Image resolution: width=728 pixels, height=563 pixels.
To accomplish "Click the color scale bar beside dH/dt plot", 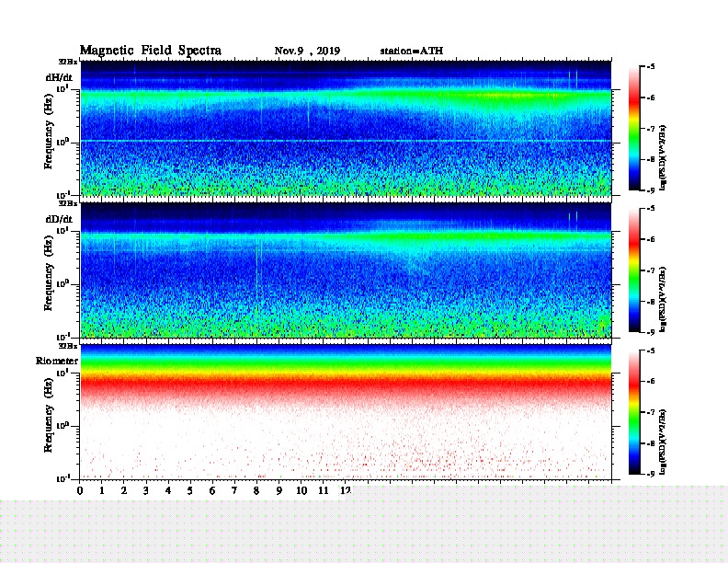I will tap(634, 128).
